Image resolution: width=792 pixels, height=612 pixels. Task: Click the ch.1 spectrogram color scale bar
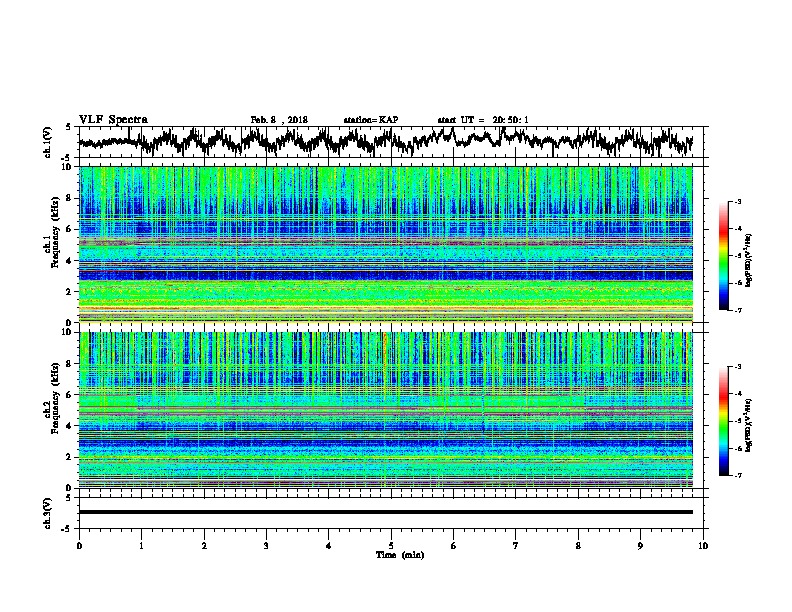coord(724,256)
